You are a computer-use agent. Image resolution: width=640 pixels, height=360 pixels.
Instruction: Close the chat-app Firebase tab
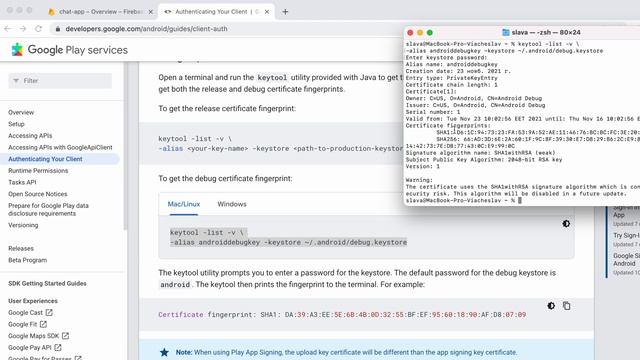pos(150,12)
